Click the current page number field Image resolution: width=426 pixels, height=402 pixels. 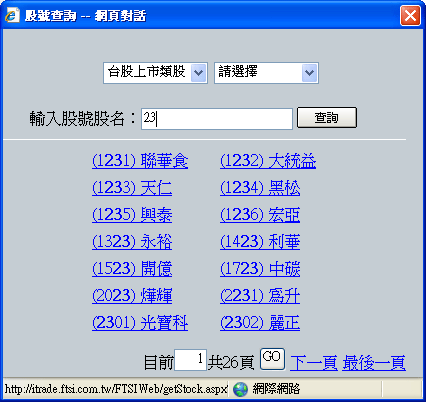[190, 360]
